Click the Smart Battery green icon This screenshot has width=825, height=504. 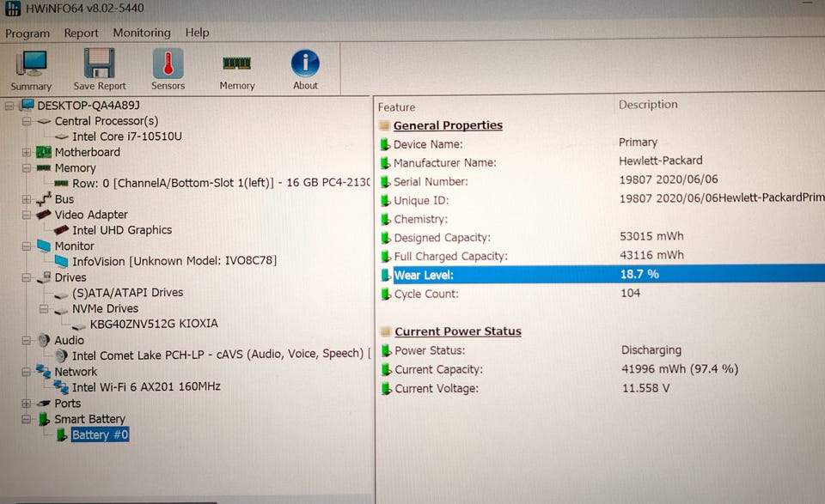point(44,419)
